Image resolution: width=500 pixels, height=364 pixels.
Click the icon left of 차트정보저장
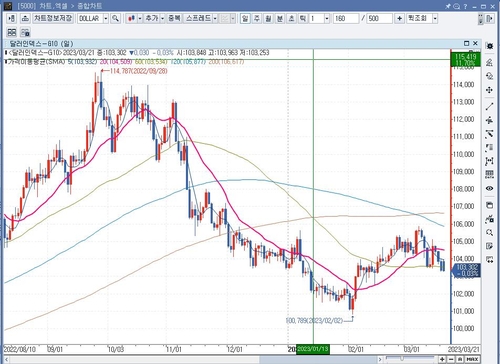pos(25,18)
